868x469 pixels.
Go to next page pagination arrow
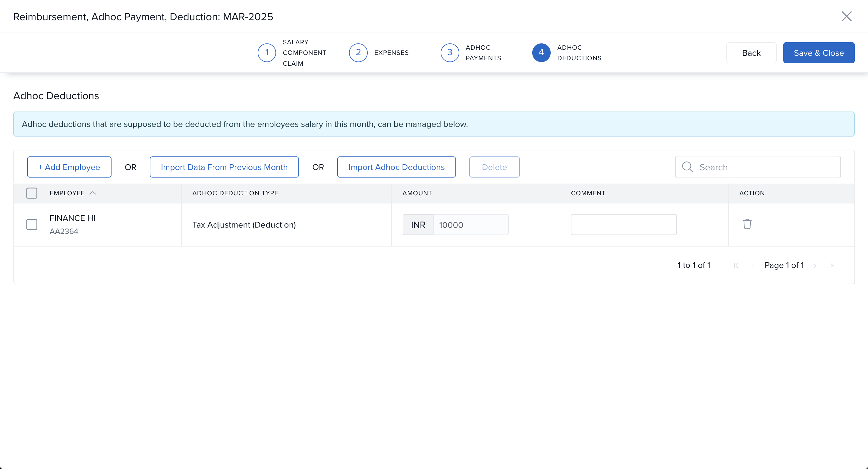[x=815, y=266]
